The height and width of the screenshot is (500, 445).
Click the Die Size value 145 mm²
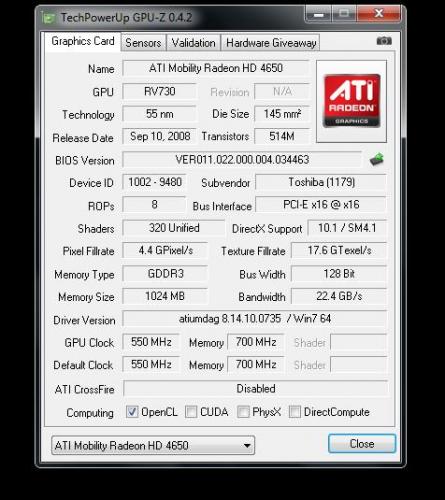coord(282,114)
